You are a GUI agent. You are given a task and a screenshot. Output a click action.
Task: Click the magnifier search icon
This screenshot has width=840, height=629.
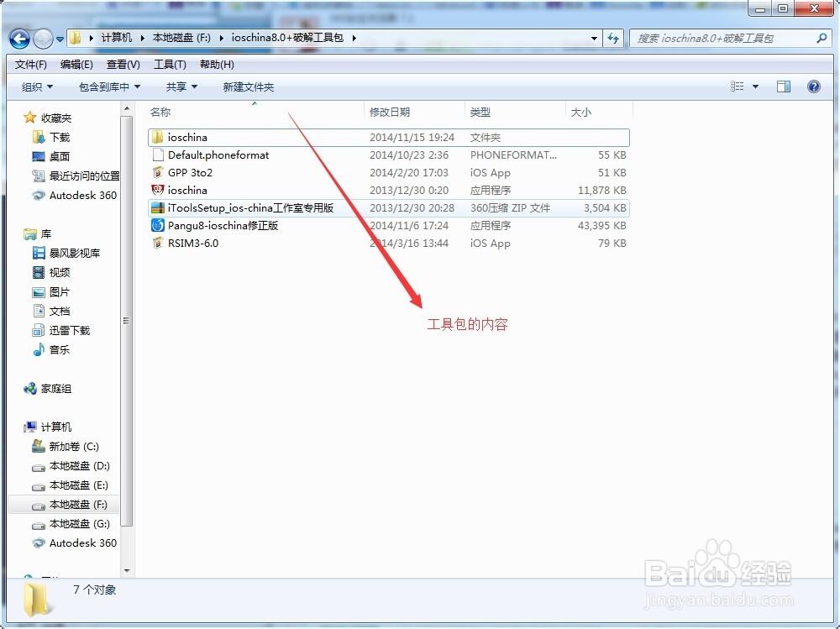tap(822, 38)
